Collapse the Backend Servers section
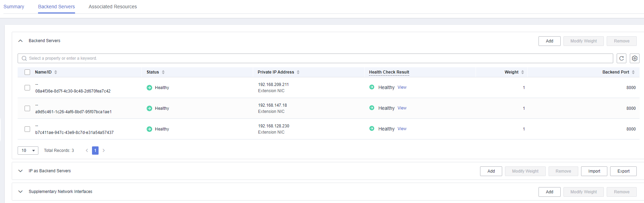644x203 pixels. (x=20, y=41)
